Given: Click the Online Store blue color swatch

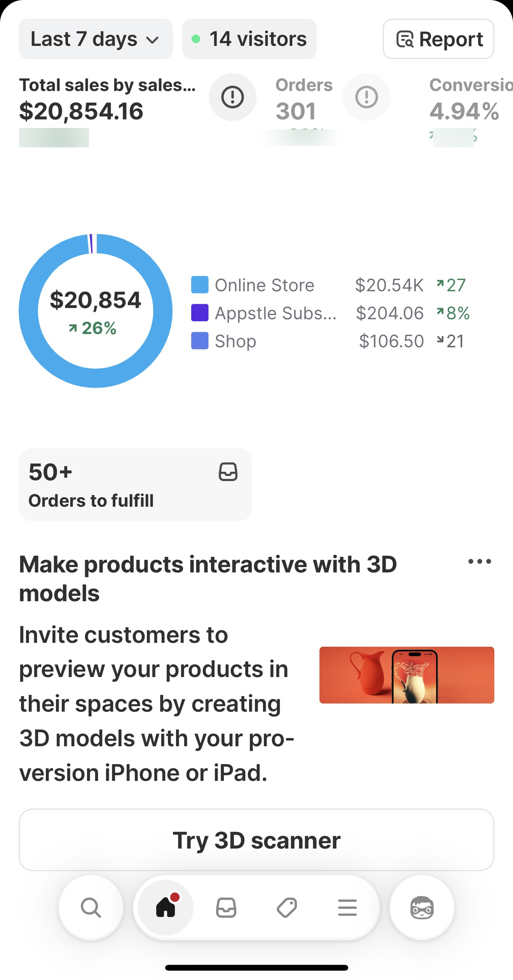Looking at the screenshot, I should pos(200,285).
